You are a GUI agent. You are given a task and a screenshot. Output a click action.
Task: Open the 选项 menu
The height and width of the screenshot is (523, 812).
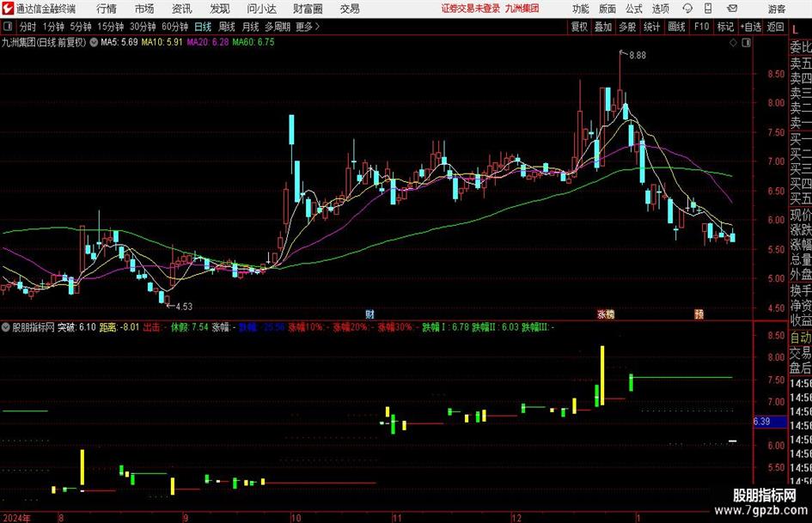(x=660, y=9)
